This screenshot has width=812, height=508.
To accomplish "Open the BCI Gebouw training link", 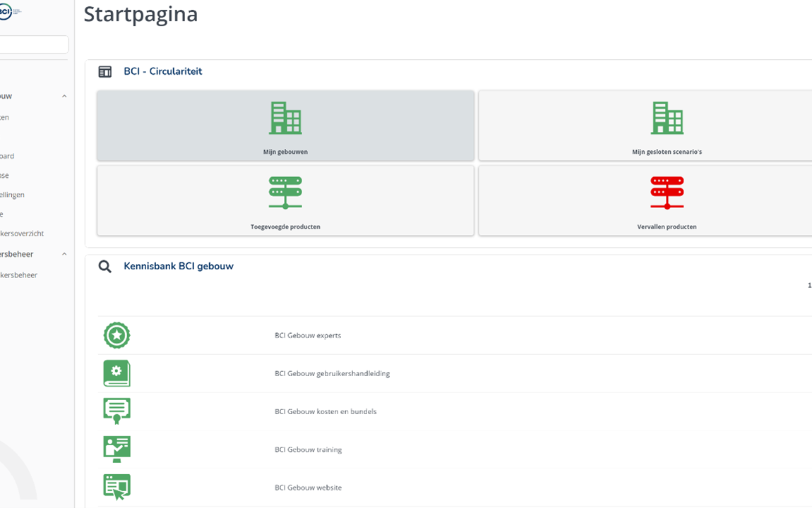I will click(308, 450).
